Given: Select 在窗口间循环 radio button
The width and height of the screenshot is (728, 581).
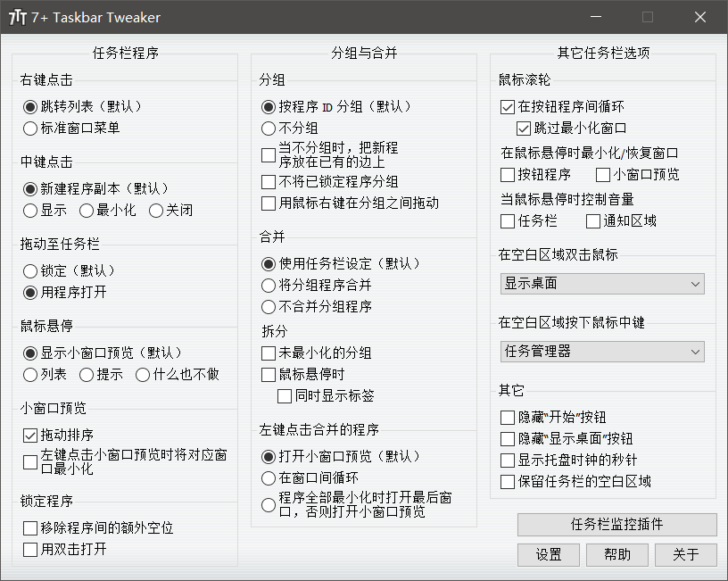Looking at the screenshot, I should 269,478.
